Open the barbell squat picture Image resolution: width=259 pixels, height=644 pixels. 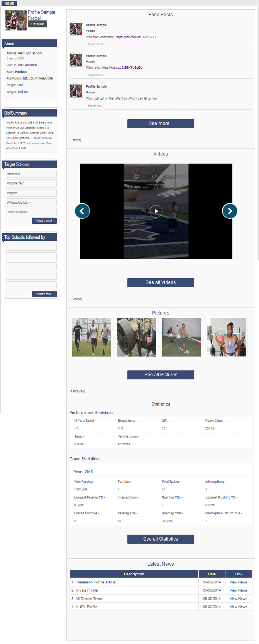click(x=227, y=337)
